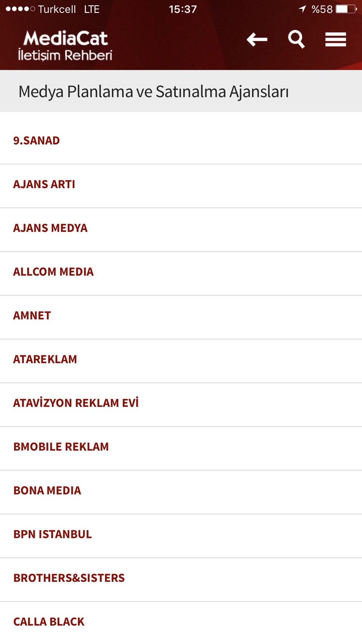Tap the back arrow icon

[257, 39]
